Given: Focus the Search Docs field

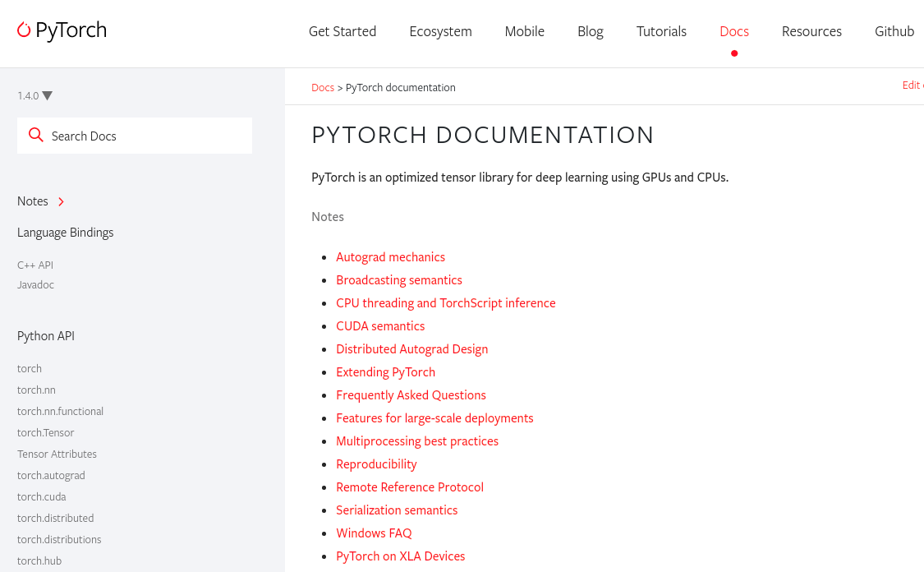Looking at the screenshot, I should pyautogui.click(x=135, y=136).
